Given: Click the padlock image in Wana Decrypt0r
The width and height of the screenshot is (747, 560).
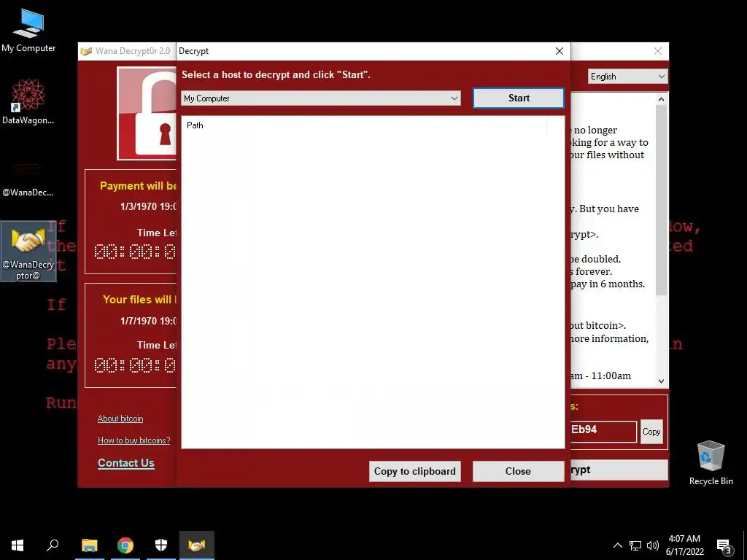Looking at the screenshot, I should [x=147, y=113].
